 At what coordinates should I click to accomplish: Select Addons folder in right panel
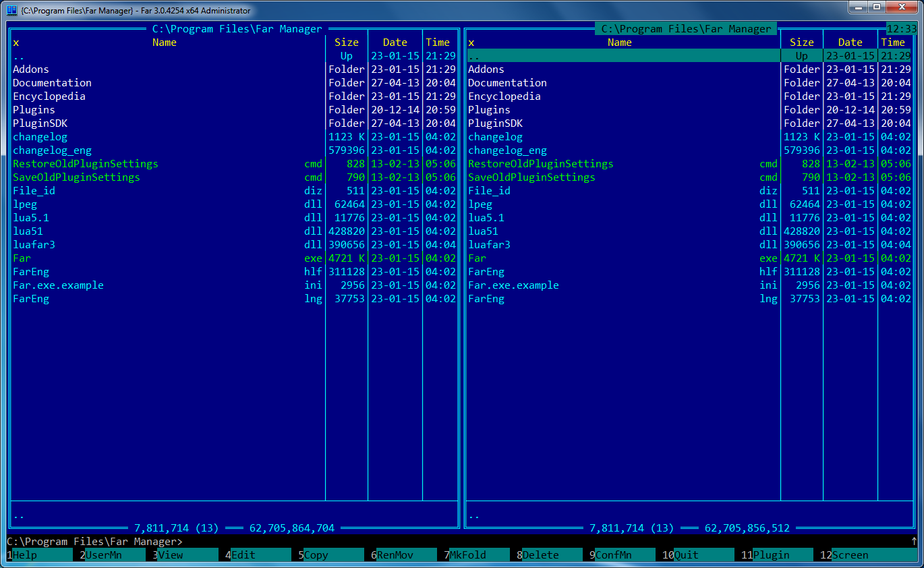[x=689, y=69]
